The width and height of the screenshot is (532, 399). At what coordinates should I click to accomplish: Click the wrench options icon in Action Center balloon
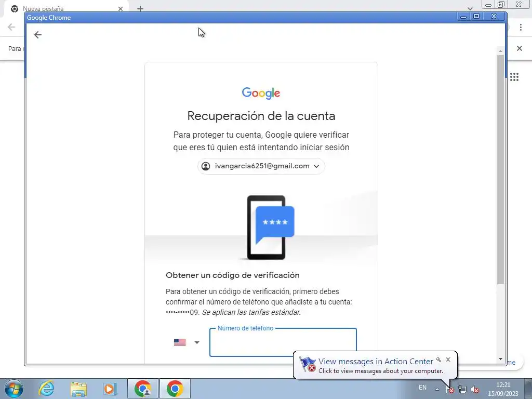click(438, 360)
